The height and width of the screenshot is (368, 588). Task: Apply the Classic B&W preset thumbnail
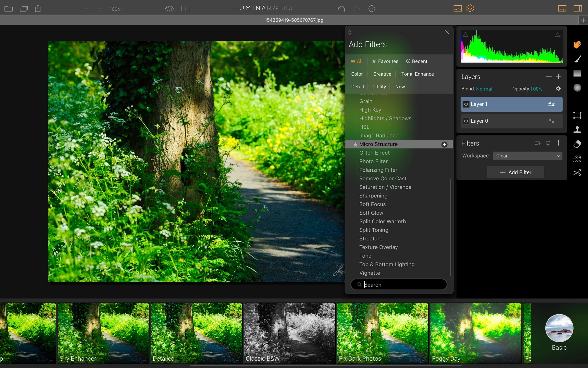coord(289,333)
